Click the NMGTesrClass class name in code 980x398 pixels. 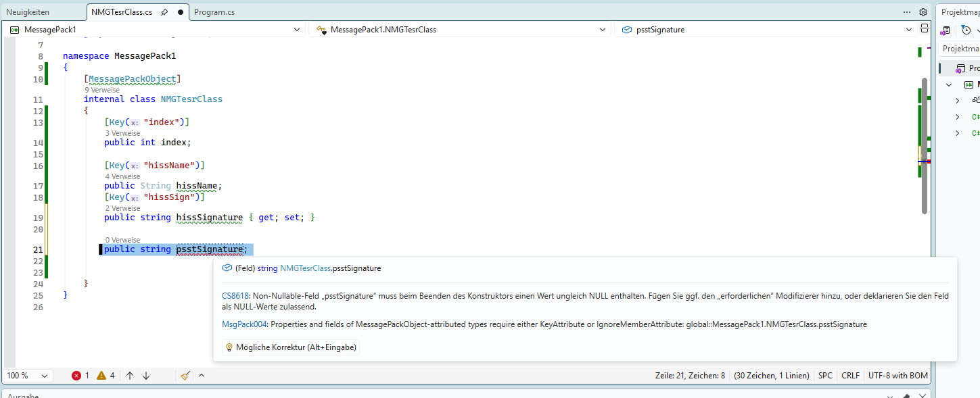(191, 99)
